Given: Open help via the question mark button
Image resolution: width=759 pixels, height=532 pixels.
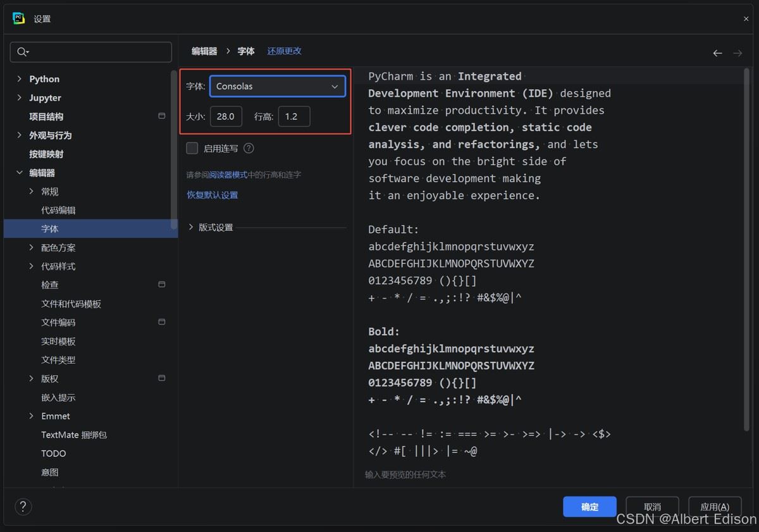Looking at the screenshot, I should point(23,507).
